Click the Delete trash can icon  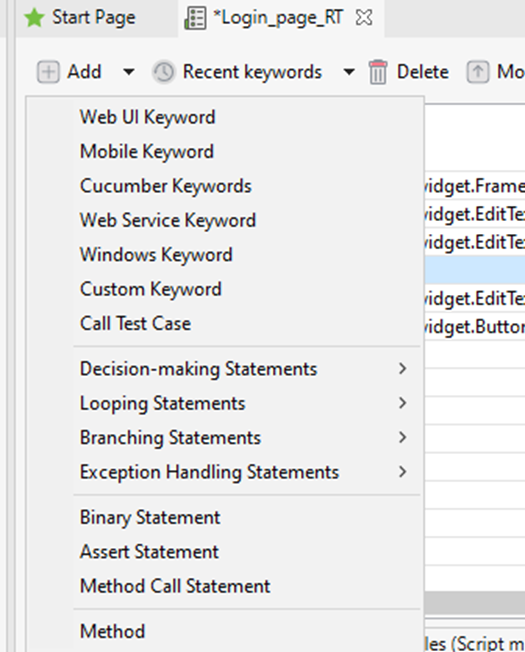(378, 72)
